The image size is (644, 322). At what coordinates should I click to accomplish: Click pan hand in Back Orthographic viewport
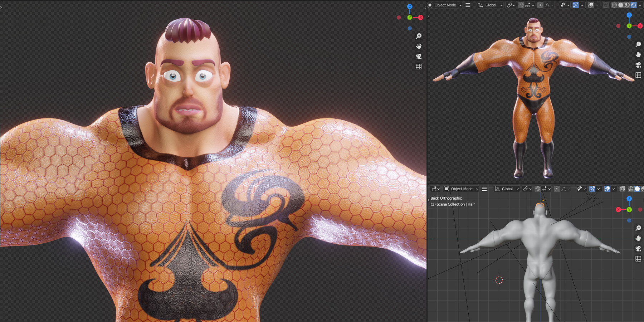[638, 238]
